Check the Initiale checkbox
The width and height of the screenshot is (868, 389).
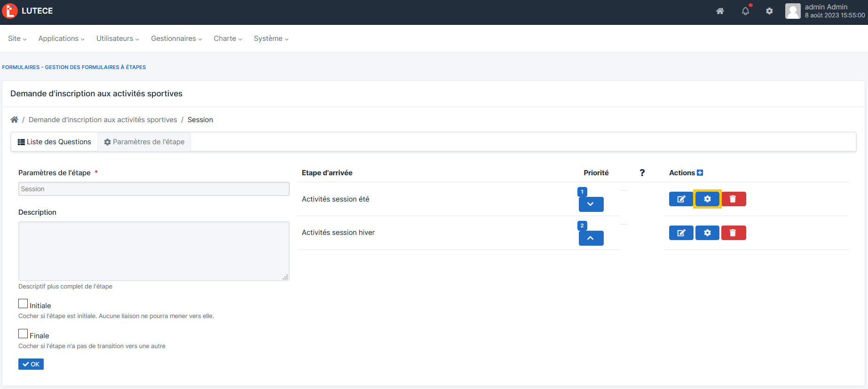[23, 304]
